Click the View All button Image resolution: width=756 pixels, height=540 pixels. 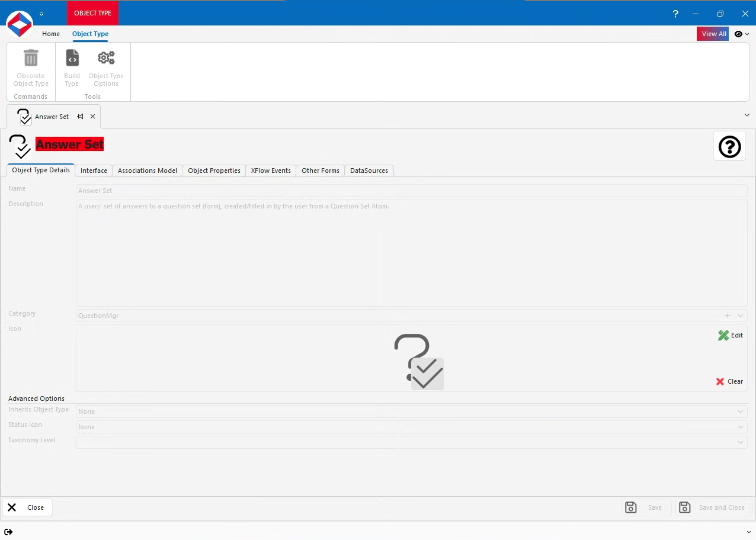point(713,34)
